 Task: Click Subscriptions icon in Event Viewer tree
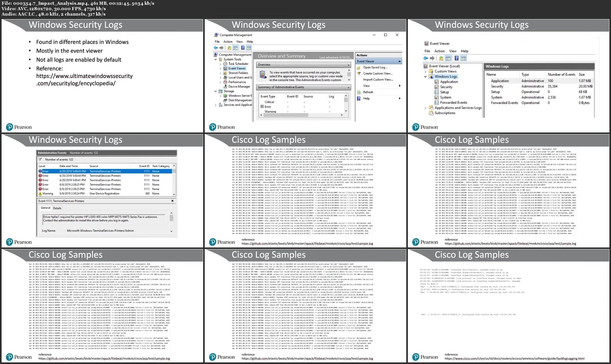click(x=431, y=113)
